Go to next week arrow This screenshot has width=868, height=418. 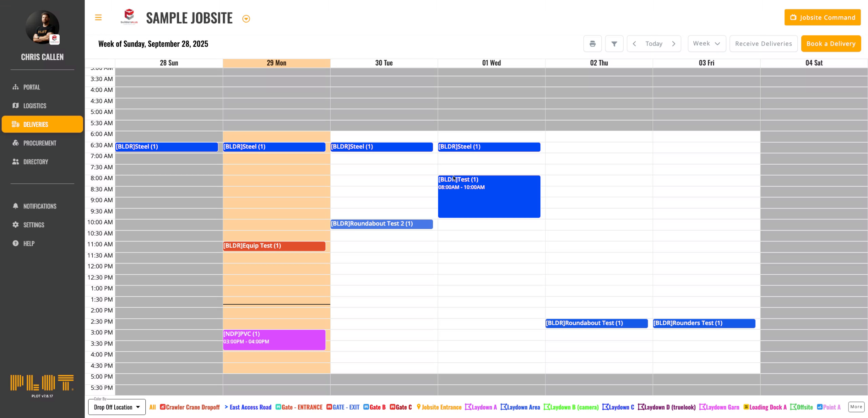coord(673,44)
